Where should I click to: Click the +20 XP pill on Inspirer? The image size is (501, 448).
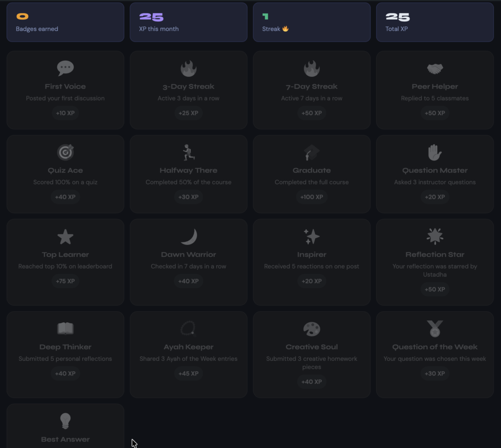click(x=312, y=281)
